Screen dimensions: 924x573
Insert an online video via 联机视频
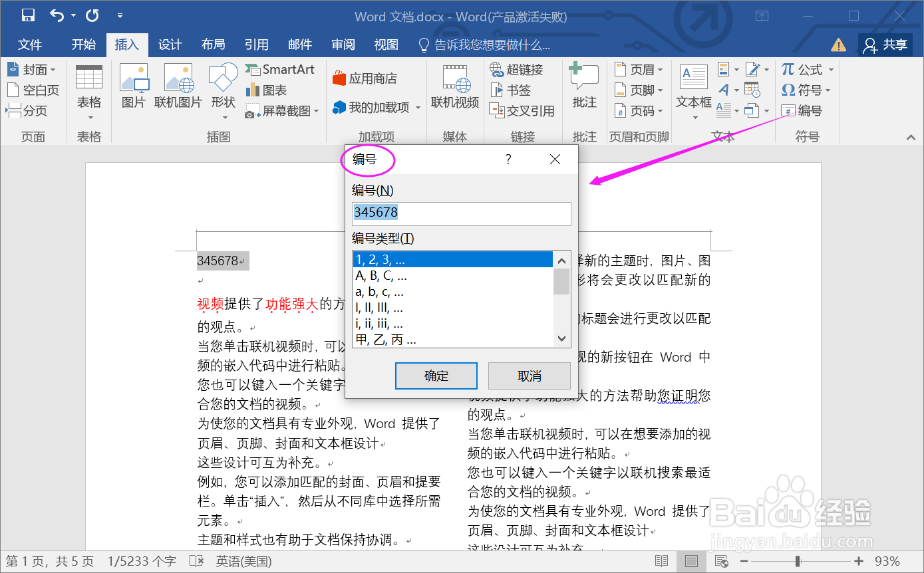click(454, 85)
